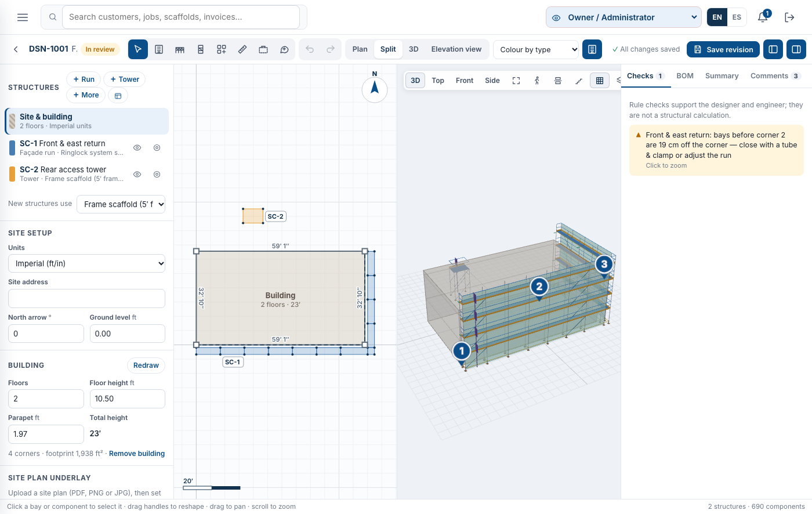Enable walk-through person view in 3D toolbar

[537, 81]
